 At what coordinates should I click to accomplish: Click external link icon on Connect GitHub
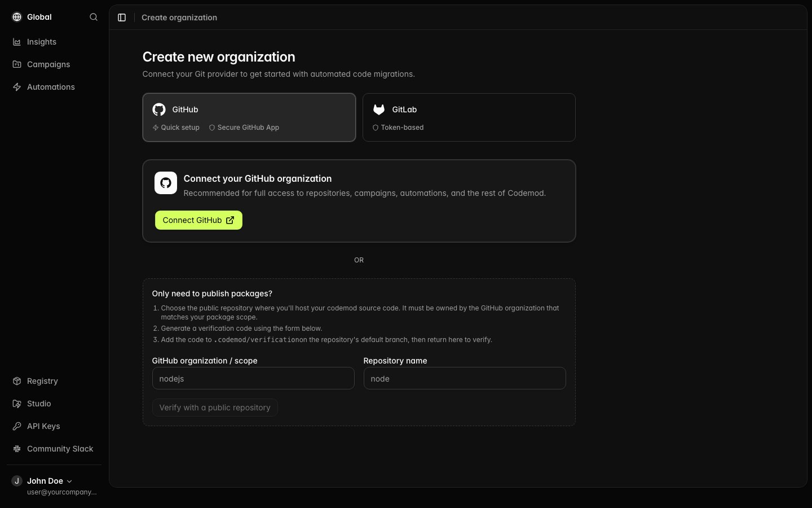(230, 220)
